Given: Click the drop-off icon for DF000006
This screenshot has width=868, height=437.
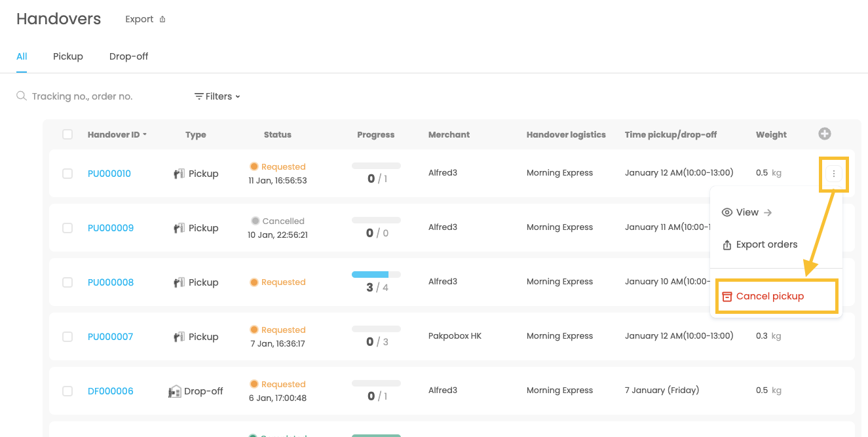Looking at the screenshot, I should (x=174, y=391).
